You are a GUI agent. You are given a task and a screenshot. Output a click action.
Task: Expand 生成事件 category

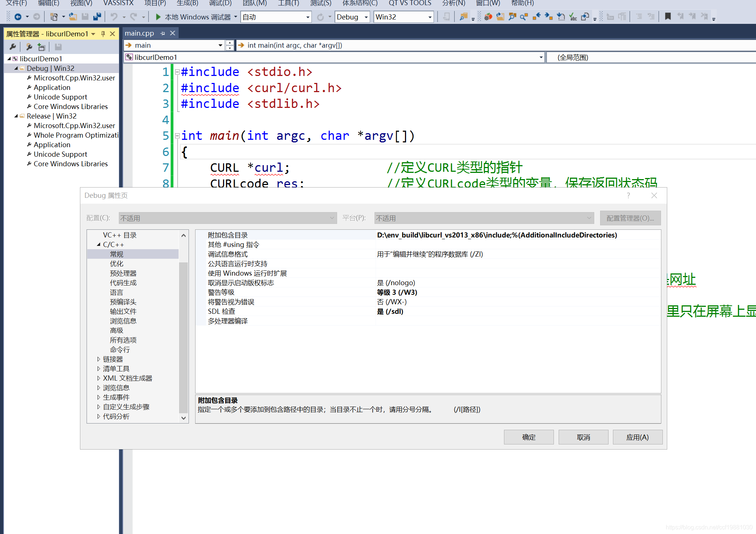[x=98, y=397]
